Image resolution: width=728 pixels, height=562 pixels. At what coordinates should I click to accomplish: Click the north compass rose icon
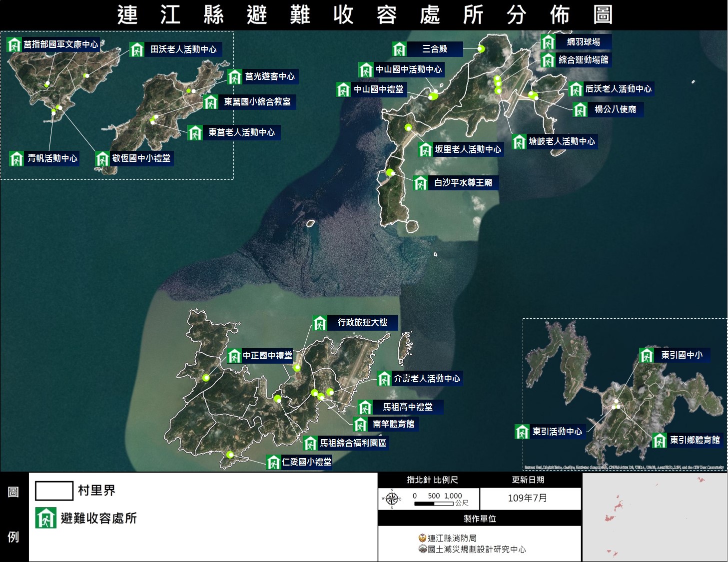[x=392, y=499]
